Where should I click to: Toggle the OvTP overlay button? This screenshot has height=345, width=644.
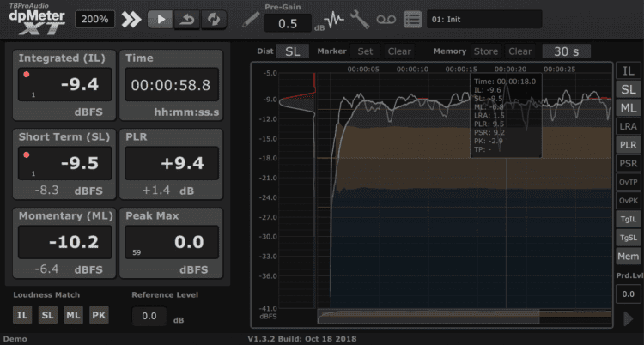click(629, 182)
